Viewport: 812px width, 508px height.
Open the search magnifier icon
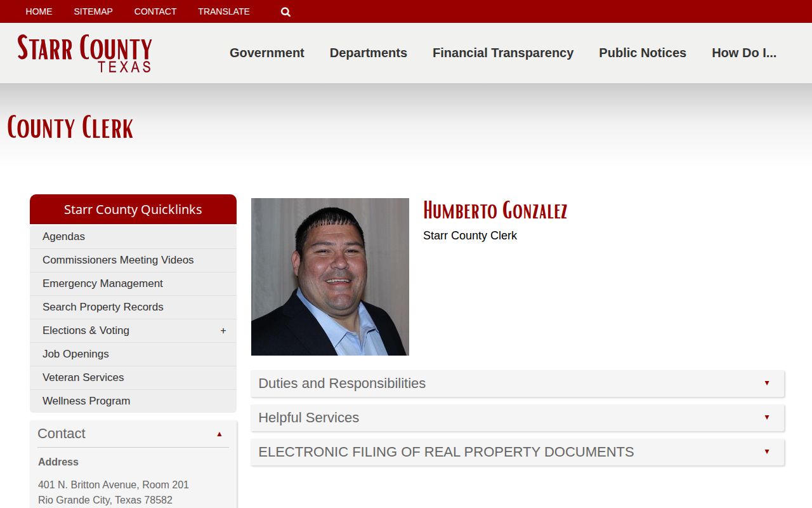pyautogui.click(x=285, y=11)
